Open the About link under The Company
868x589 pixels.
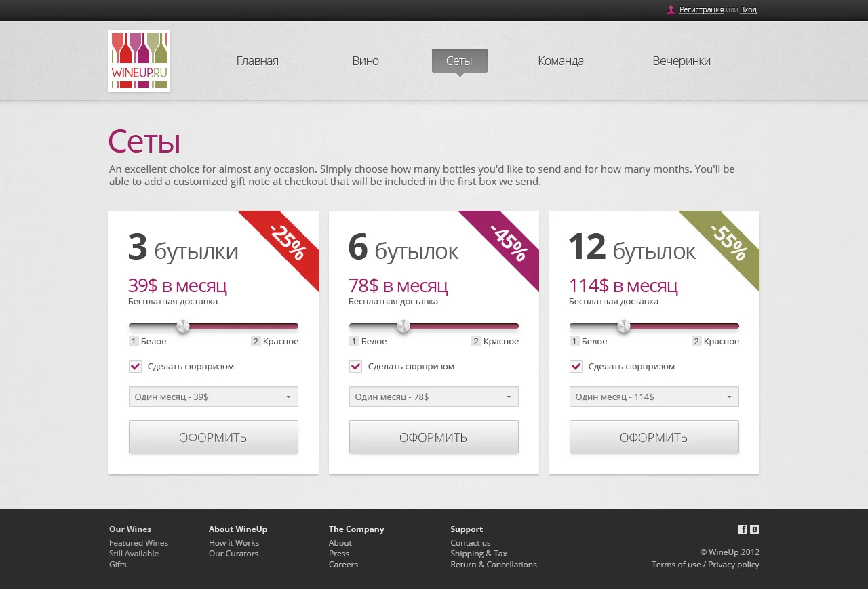click(340, 543)
